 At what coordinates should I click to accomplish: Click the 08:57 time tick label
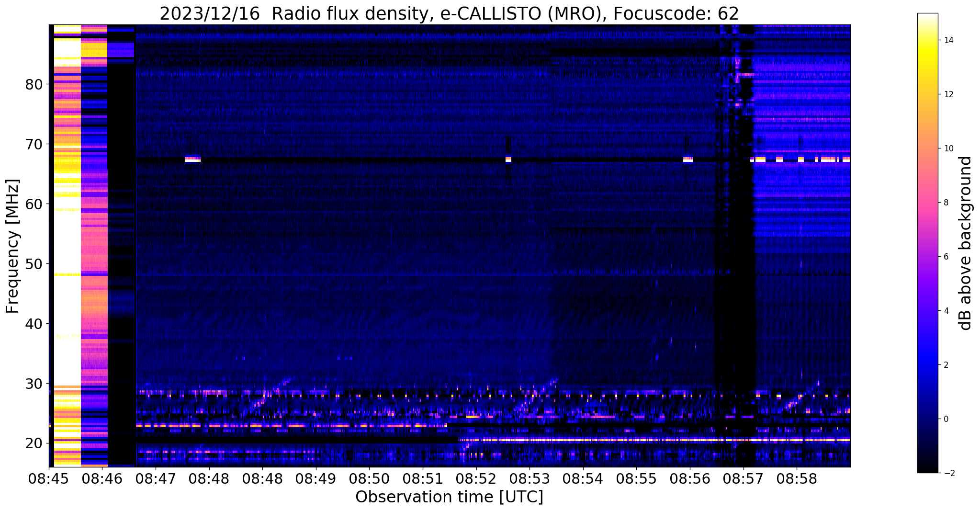click(743, 478)
